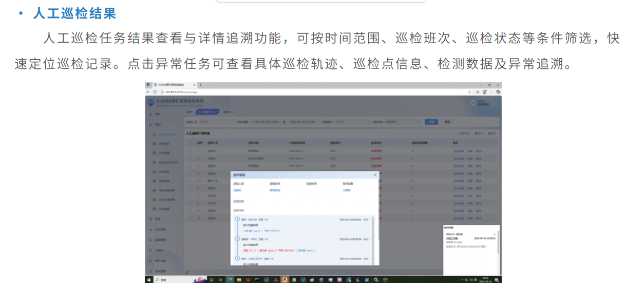Click the start date field in time range
The width and height of the screenshot is (644, 287).
click(x=267, y=122)
